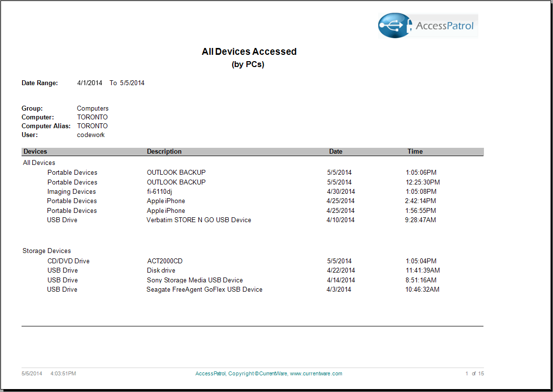Image resolution: width=553 pixels, height=392 pixels.
Task: Click the date 4/3/2014
Action: tap(339, 289)
